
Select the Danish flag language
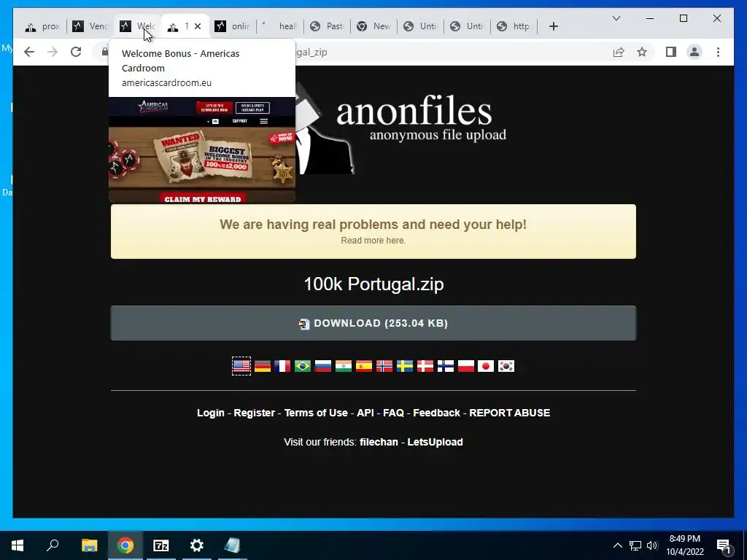(x=425, y=366)
